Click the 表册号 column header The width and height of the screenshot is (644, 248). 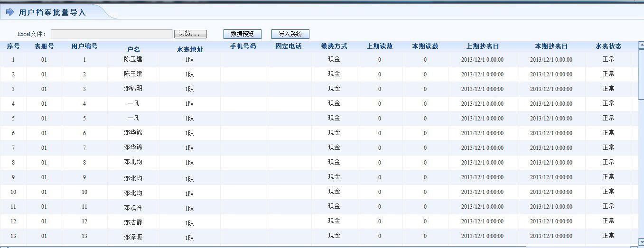(44, 46)
